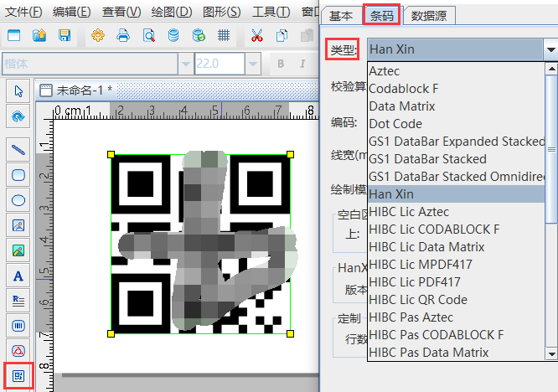Click the cut scissors icon
This screenshot has width=558, height=392.
click(257, 35)
